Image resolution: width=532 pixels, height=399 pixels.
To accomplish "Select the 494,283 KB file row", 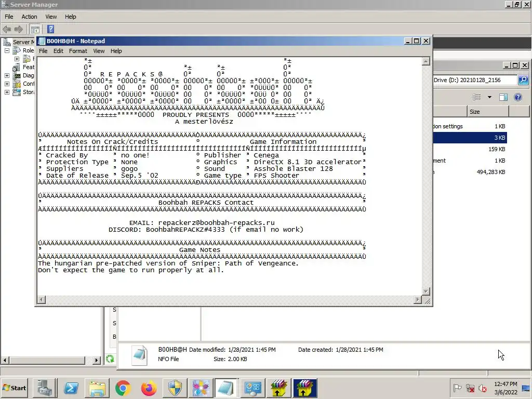I will pyautogui.click(x=470, y=172).
